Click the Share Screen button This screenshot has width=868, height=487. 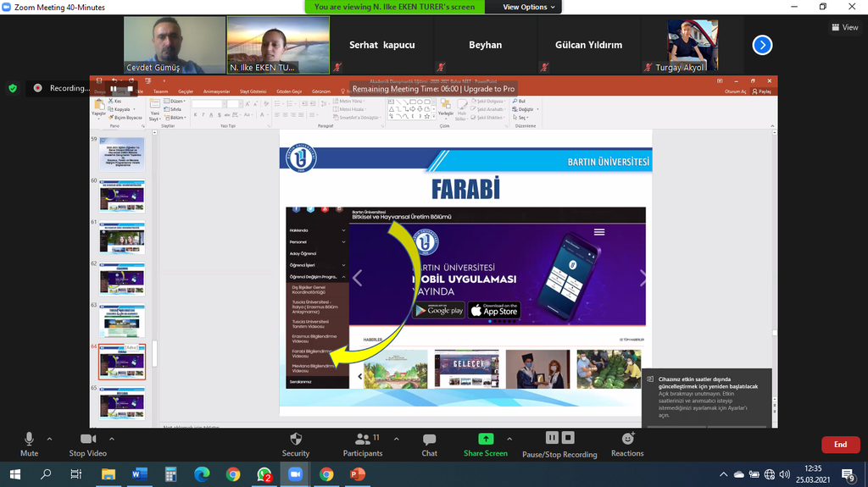(486, 445)
